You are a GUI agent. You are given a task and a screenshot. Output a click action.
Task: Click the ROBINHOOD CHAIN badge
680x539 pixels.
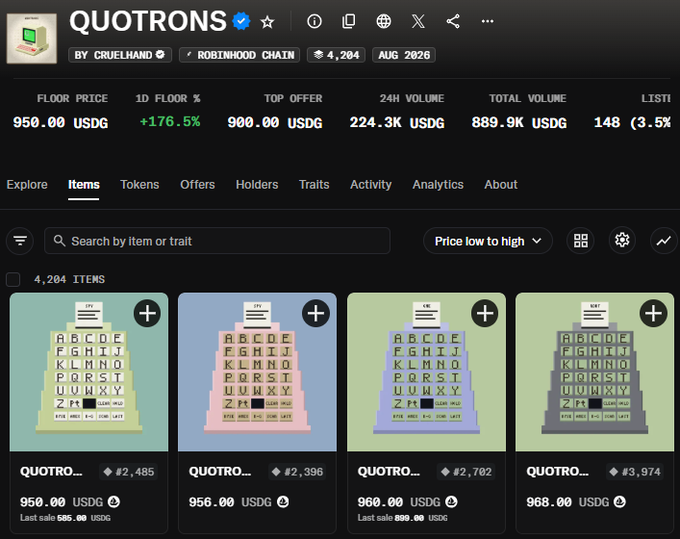coord(239,55)
